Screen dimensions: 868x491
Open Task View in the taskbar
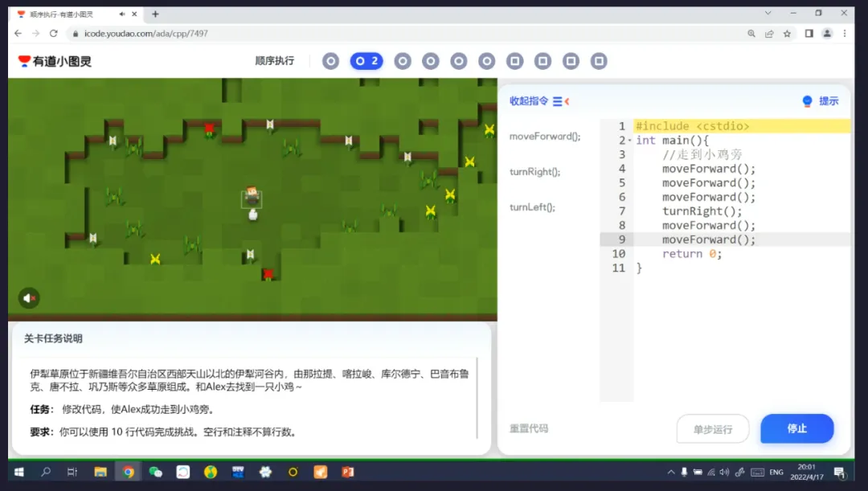72,473
